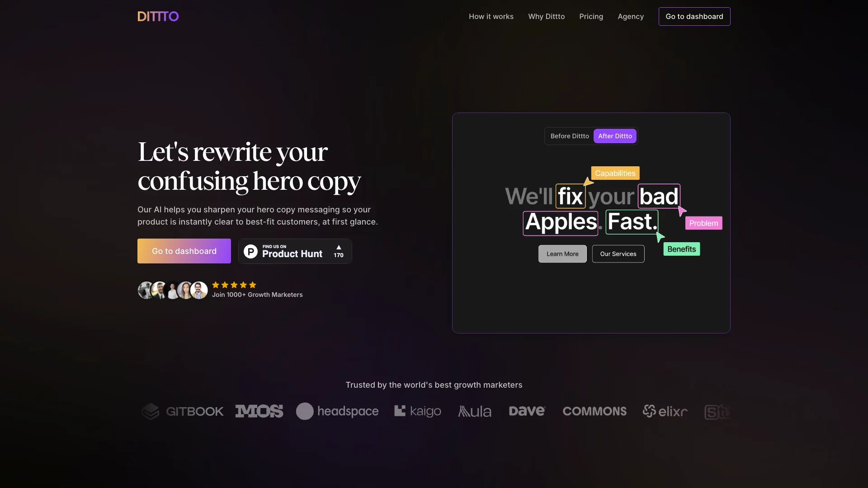The image size is (868, 488).
Task: Open the How it works menu item
Action: pyautogui.click(x=491, y=16)
